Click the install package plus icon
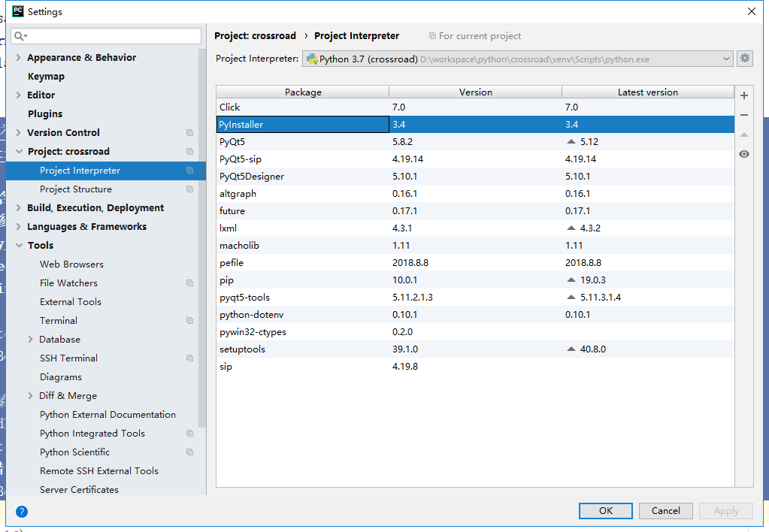Viewport: 769px width, 532px height. point(744,95)
